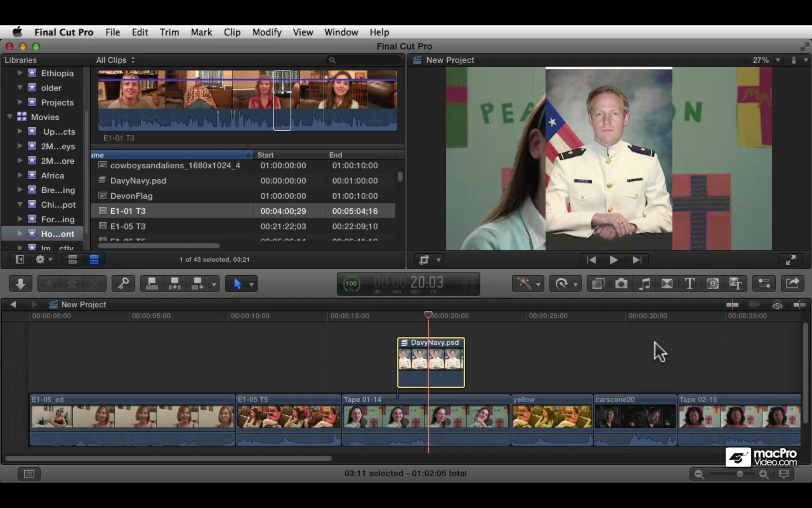Go to previous edit point
This screenshot has width=812, height=508.
coord(591,260)
